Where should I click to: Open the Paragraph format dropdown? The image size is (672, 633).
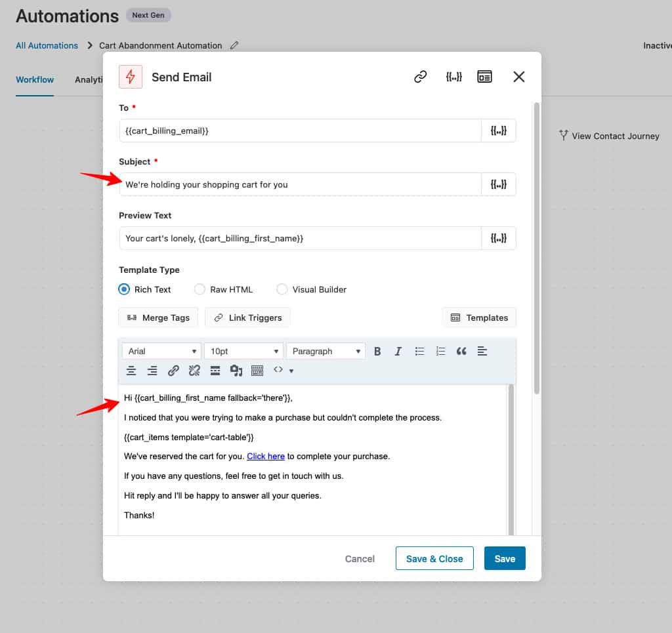325,351
